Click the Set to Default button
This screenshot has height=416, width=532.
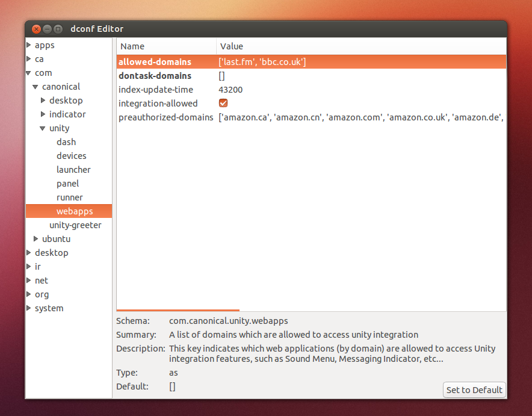[474, 390]
